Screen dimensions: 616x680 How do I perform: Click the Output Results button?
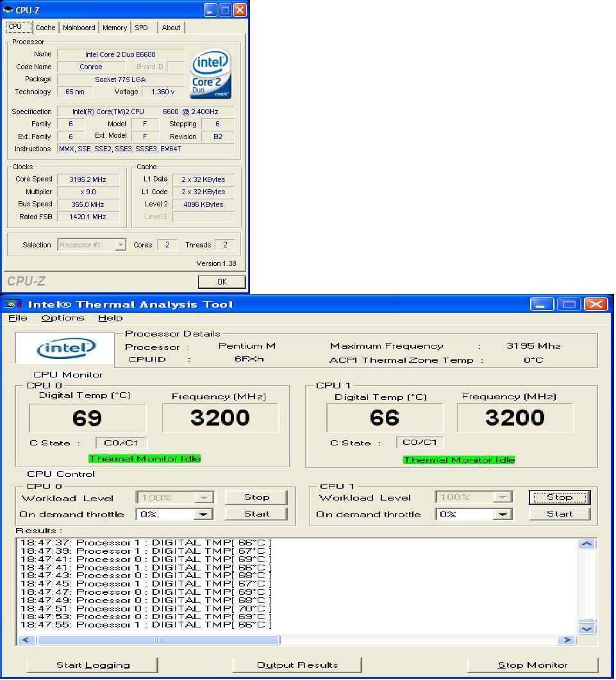(x=297, y=665)
